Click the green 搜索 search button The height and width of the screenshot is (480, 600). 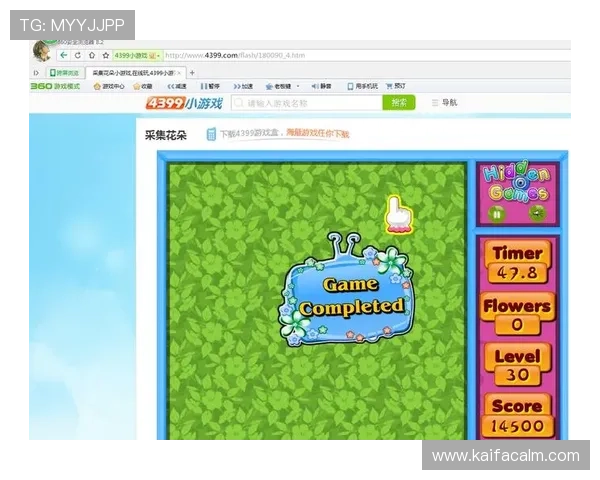click(x=398, y=103)
